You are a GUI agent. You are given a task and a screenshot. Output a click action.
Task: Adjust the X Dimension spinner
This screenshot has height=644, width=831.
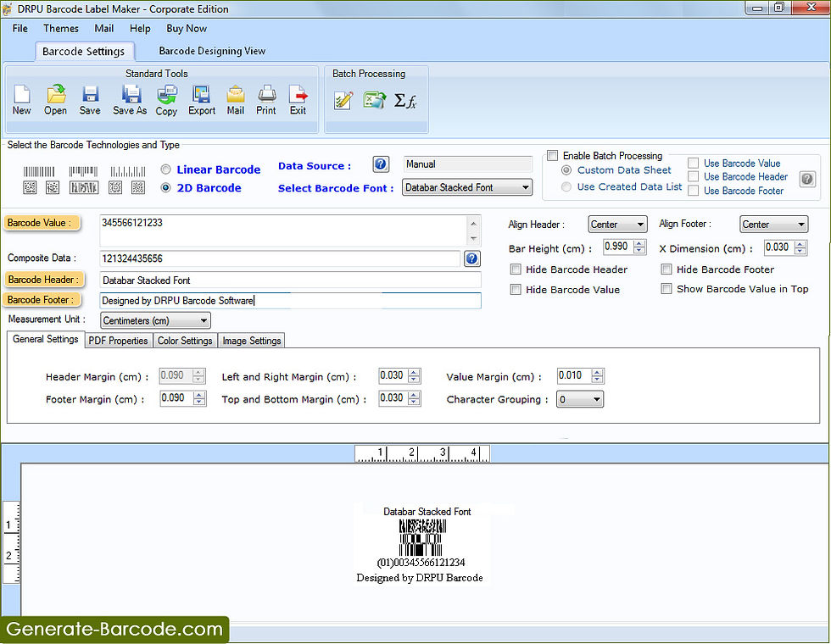coord(800,247)
